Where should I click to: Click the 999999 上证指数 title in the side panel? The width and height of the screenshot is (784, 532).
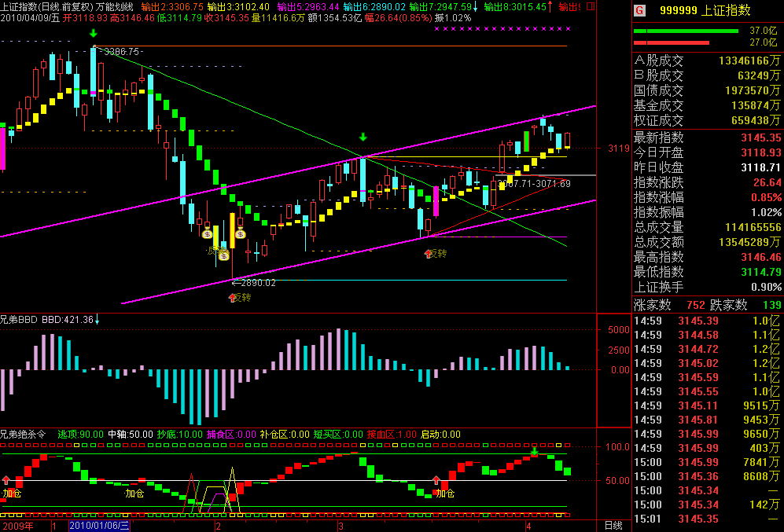coord(705,10)
